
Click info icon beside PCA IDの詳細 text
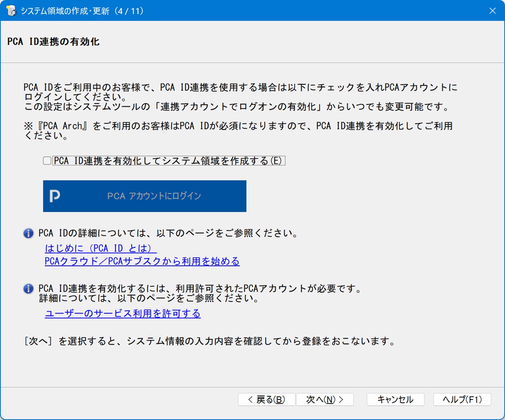click(x=28, y=233)
